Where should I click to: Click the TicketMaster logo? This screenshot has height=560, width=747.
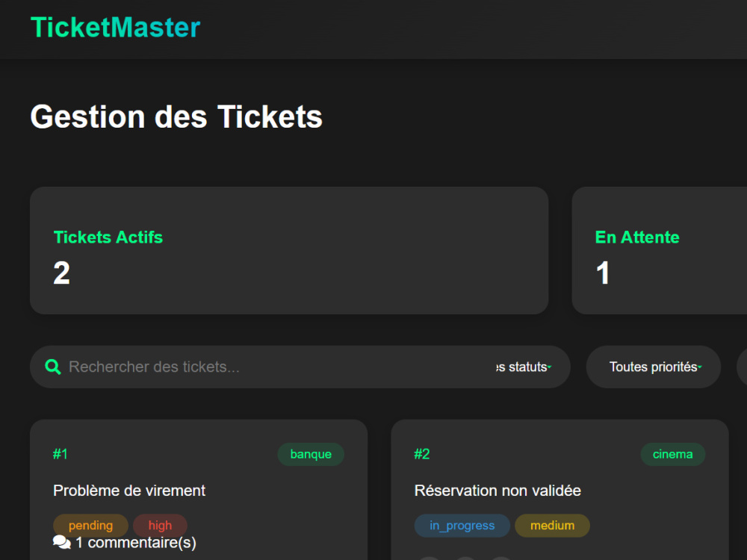point(115,28)
